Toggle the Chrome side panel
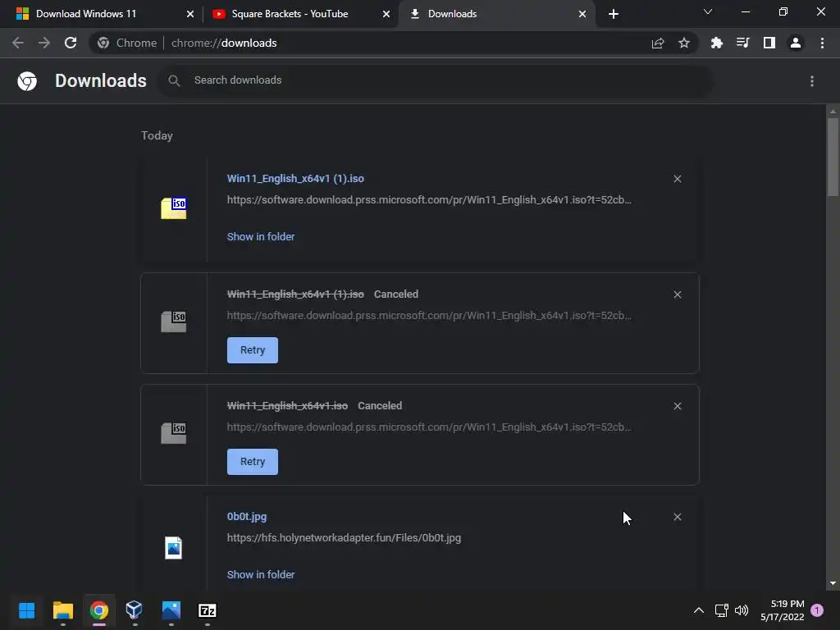Screen dimensions: 840x630 pos(769,43)
